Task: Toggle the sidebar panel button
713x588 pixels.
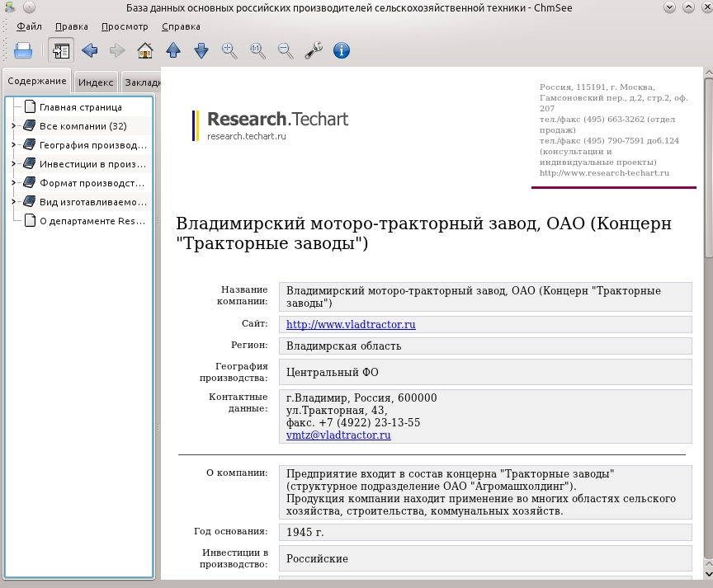Action: point(61,50)
